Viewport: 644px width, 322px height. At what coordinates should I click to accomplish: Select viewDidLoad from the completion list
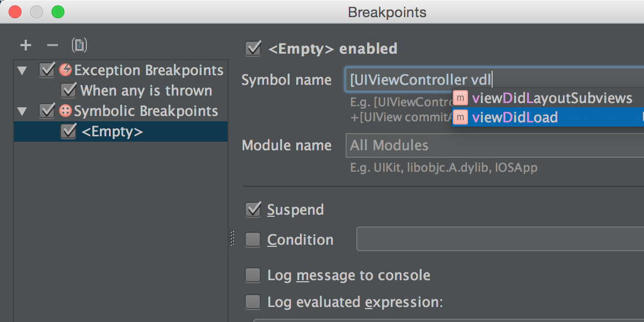pos(515,117)
